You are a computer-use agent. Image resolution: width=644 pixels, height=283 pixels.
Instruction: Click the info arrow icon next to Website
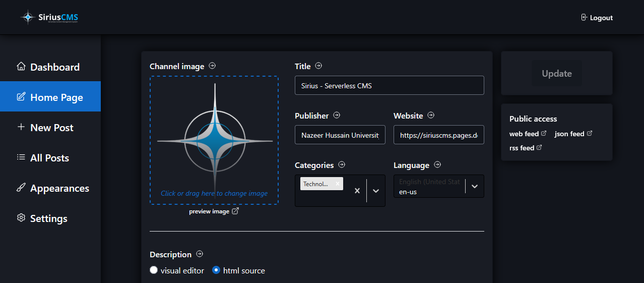coord(431,115)
